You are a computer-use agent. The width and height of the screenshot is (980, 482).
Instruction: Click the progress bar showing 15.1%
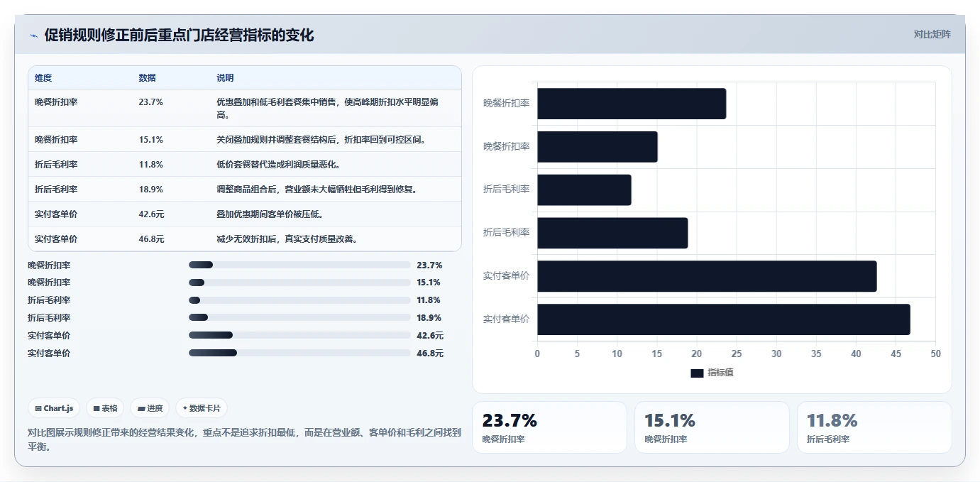[299, 283]
